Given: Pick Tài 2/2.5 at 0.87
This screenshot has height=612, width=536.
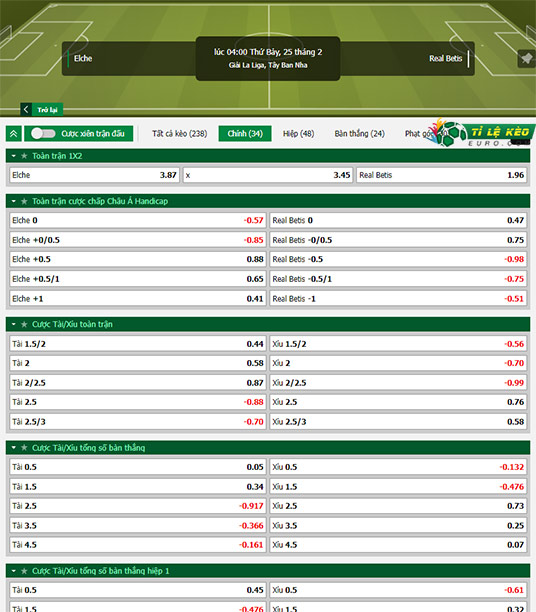Looking at the screenshot, I should (x=138, y=383).
